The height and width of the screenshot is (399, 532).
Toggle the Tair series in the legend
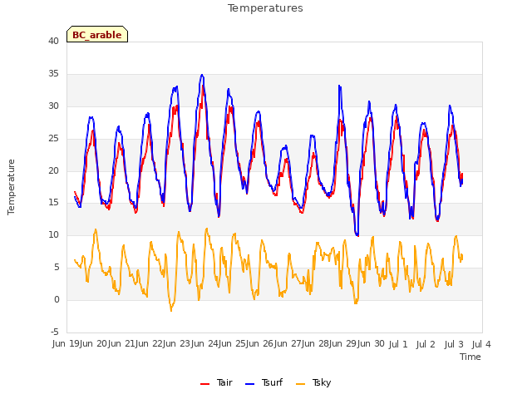click(216, 382)
